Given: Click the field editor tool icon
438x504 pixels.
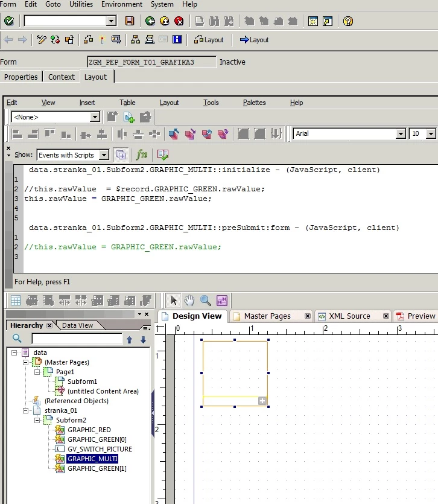Looking at the screenshot, I should pos(222,301).
